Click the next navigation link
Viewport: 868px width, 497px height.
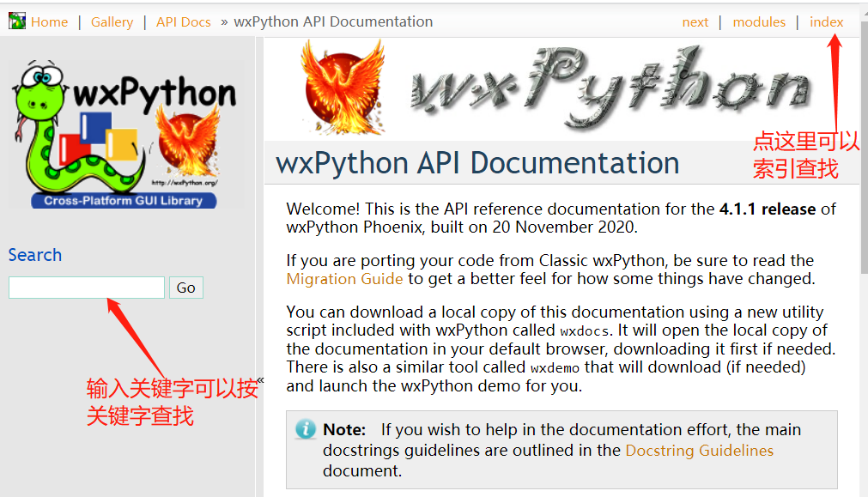pos(695,21)
